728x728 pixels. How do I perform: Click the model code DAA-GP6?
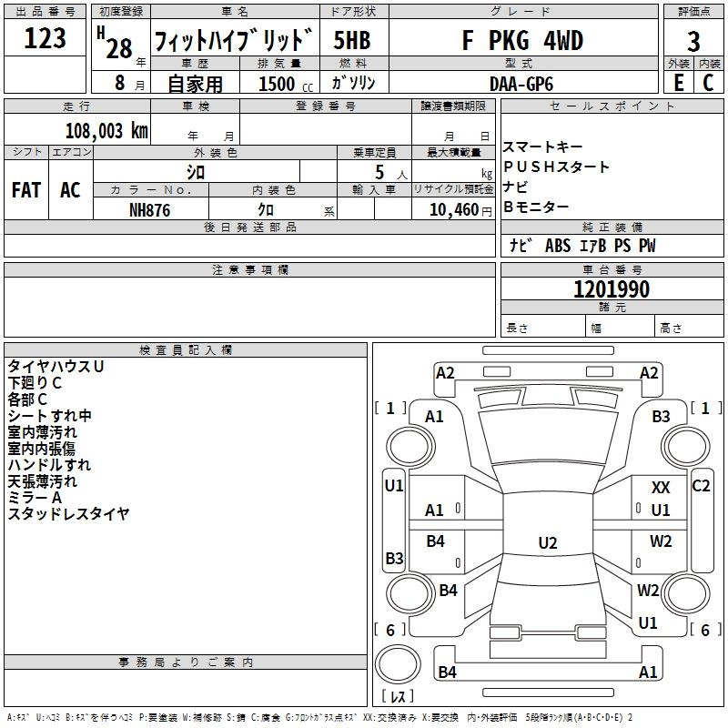coord(521,84)
